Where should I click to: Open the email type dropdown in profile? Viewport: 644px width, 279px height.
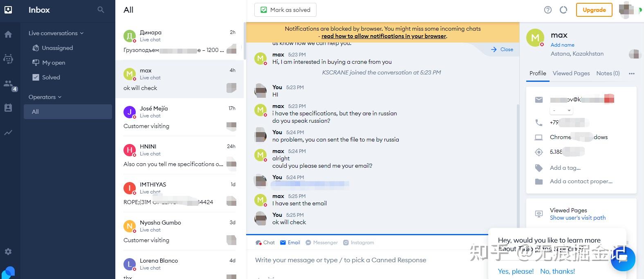(561, 110)
